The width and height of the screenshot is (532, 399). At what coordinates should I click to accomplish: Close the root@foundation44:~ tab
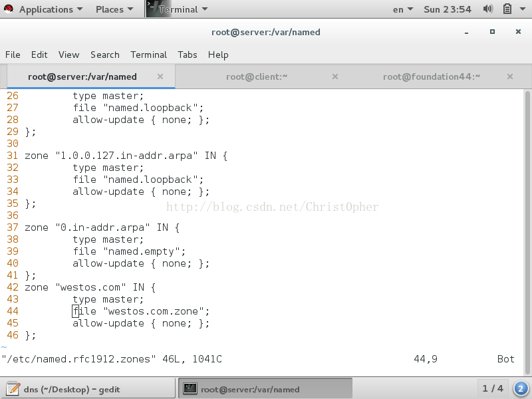click(510, 76)
